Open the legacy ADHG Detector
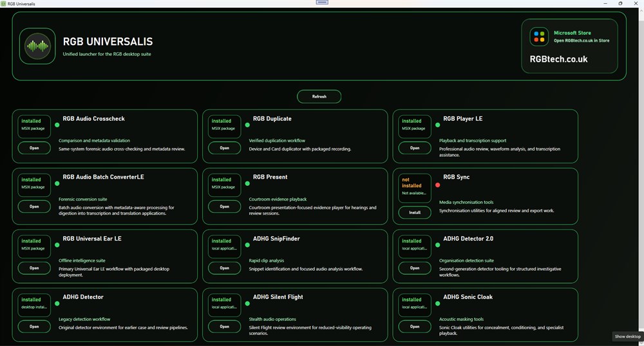 [34, 327]
